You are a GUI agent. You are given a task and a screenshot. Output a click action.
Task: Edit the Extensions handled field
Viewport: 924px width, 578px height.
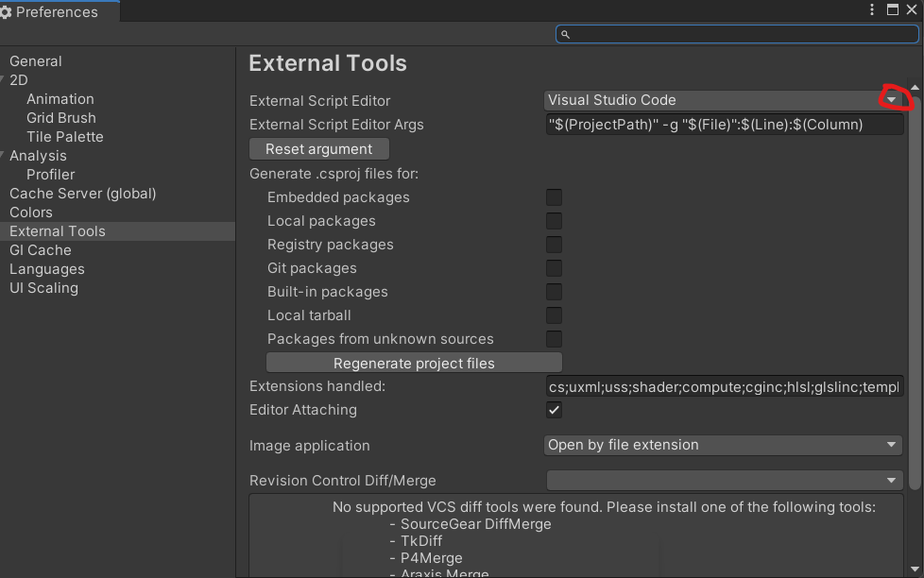click(725, 386)
